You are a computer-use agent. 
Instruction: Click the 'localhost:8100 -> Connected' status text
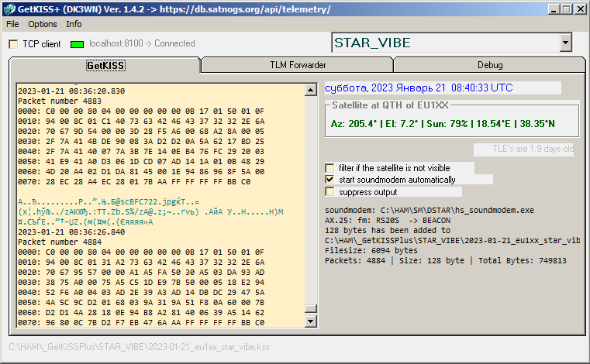pyautogui.click(x=142, y=43)
